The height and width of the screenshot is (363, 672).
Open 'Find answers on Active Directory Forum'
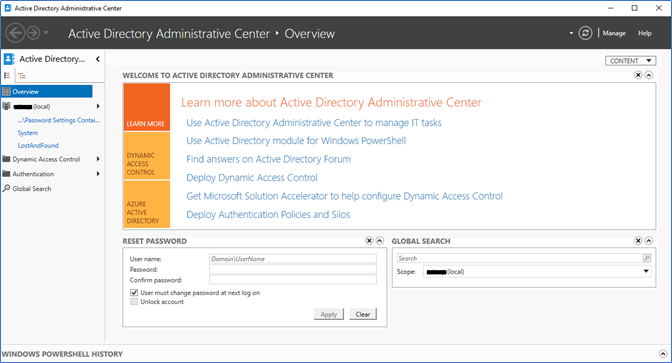pos(268,159)
